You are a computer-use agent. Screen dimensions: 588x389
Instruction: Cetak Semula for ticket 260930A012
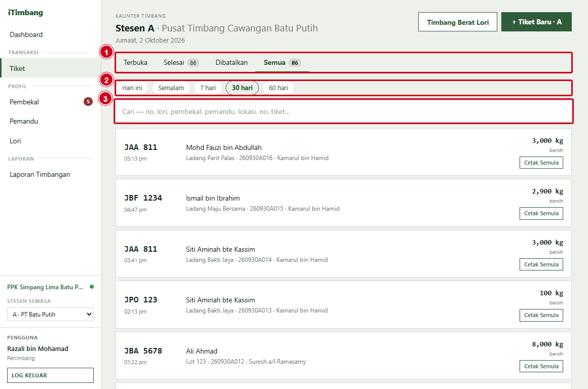tap(541, 366)
